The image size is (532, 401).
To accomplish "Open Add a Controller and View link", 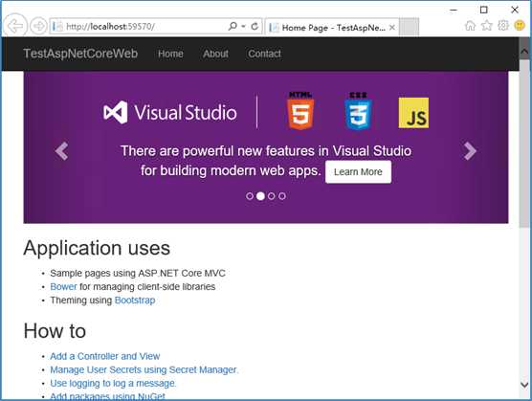I will coord(105,356).
